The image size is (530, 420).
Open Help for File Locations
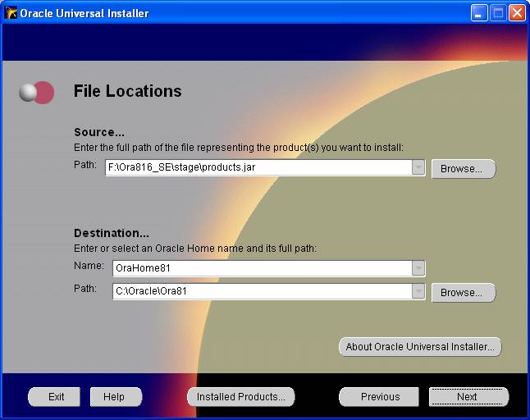click(116, 397)
